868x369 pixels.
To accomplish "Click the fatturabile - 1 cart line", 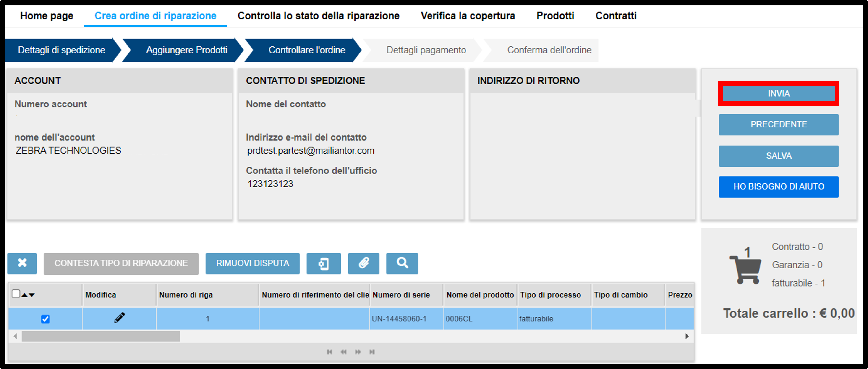I will (798, 283).
